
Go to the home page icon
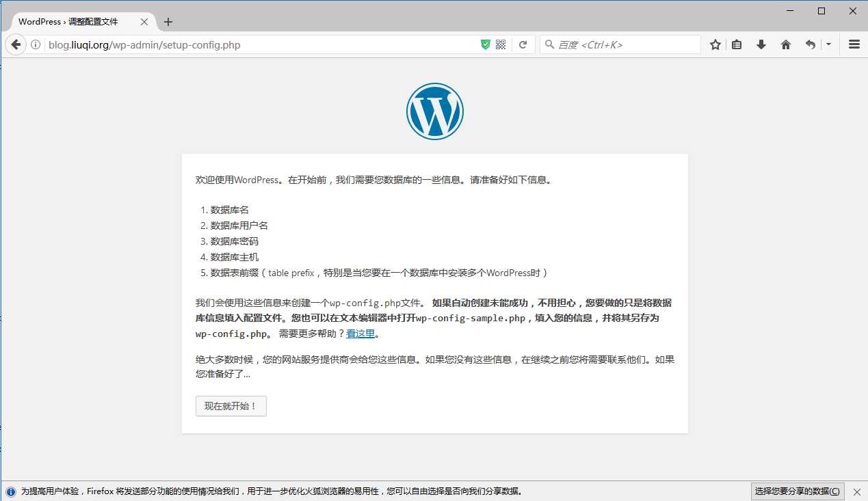point(785,44)
